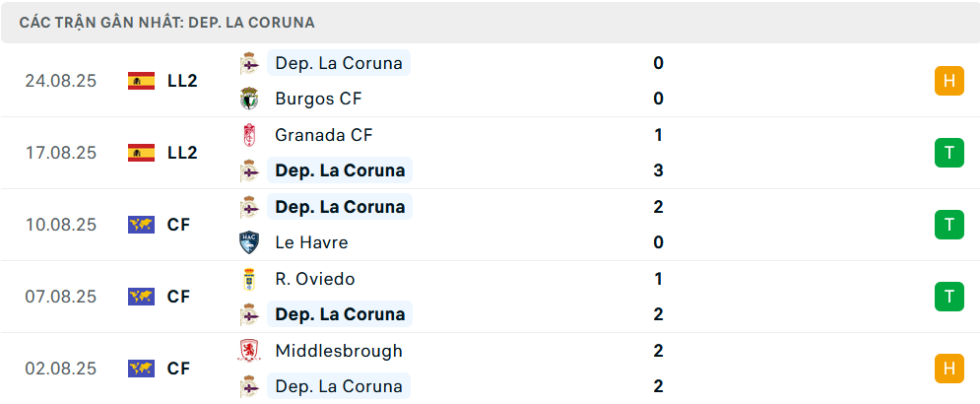Click the 'Các trận gần nhất' section header

pos(166,23)
